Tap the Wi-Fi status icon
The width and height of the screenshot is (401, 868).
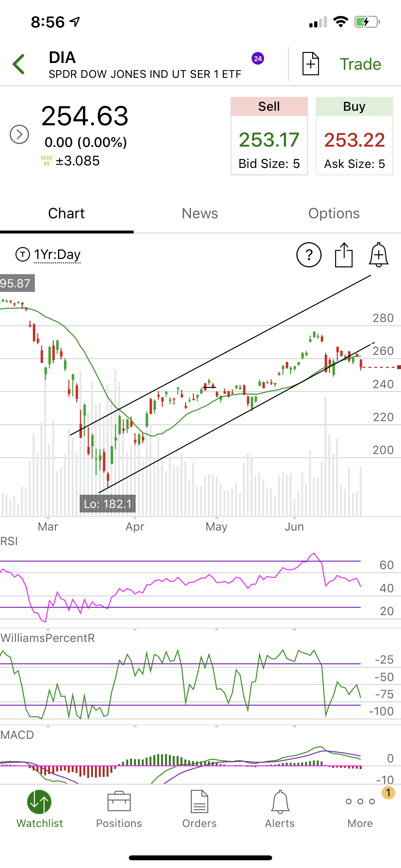tap(340, 22)
